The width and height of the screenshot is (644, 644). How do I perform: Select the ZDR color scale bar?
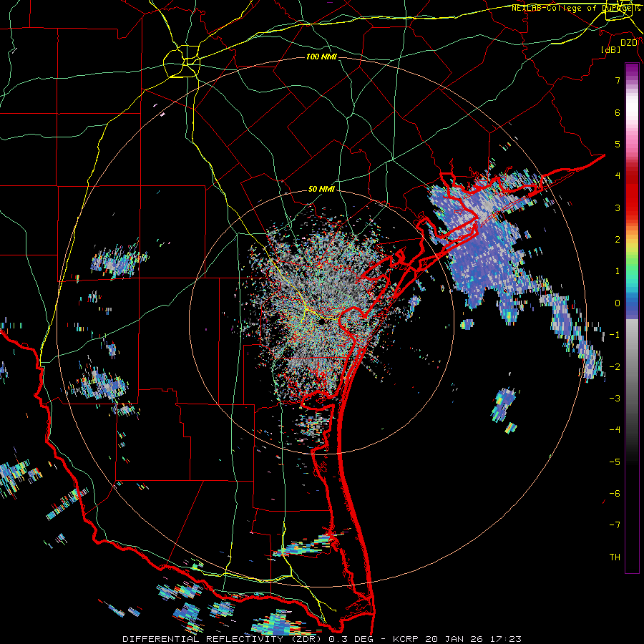click(x=632, y=318)
